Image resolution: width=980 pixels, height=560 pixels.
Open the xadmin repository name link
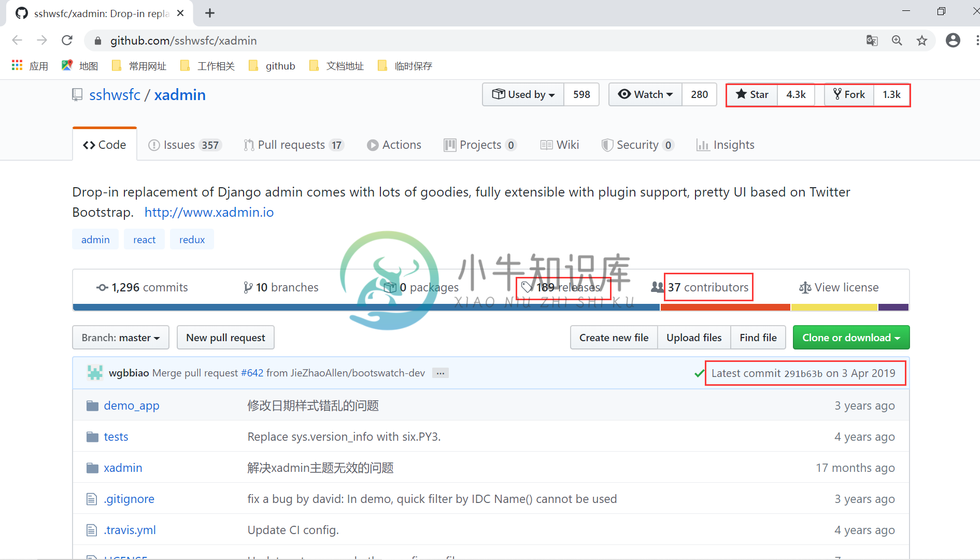click(180, 95)
